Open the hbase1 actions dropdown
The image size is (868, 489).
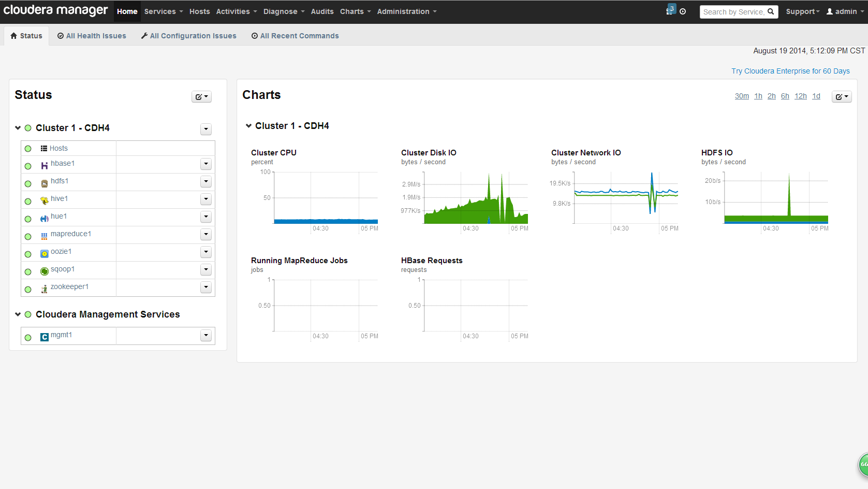point(206,164)
